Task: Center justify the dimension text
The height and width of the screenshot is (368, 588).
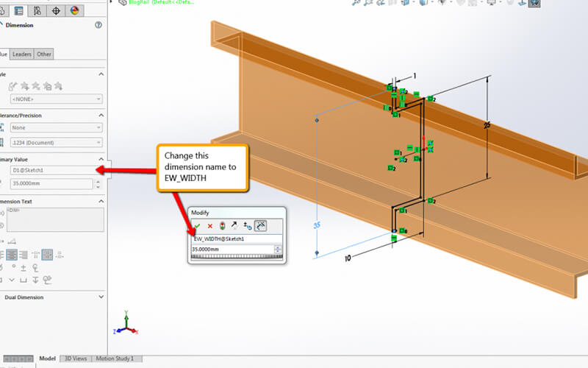Action: [12, 255]
